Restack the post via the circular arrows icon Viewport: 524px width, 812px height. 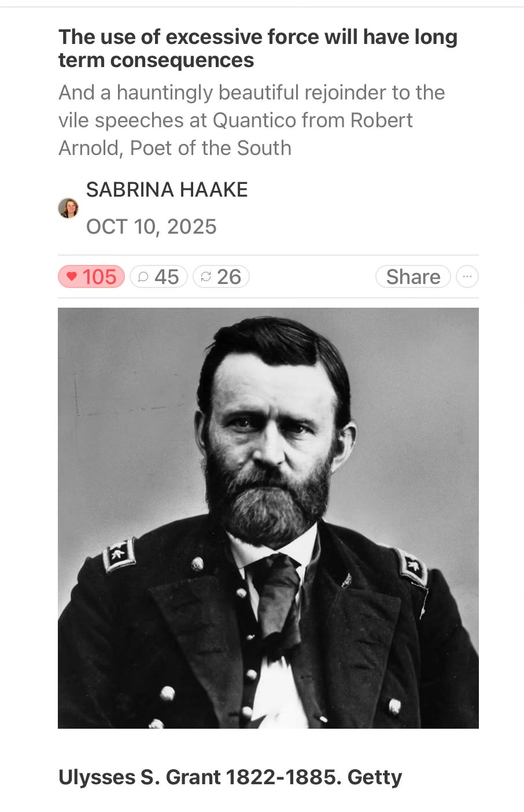[205, 277]
